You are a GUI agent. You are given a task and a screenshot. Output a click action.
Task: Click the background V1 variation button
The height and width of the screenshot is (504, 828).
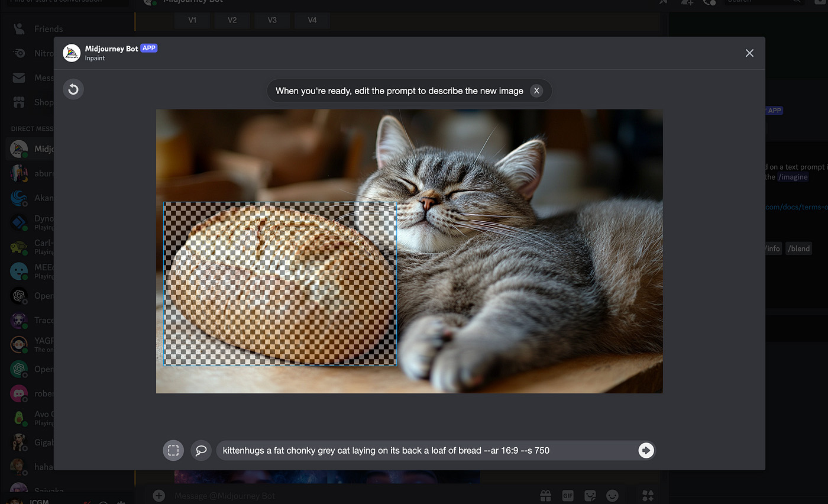point(192,20)
